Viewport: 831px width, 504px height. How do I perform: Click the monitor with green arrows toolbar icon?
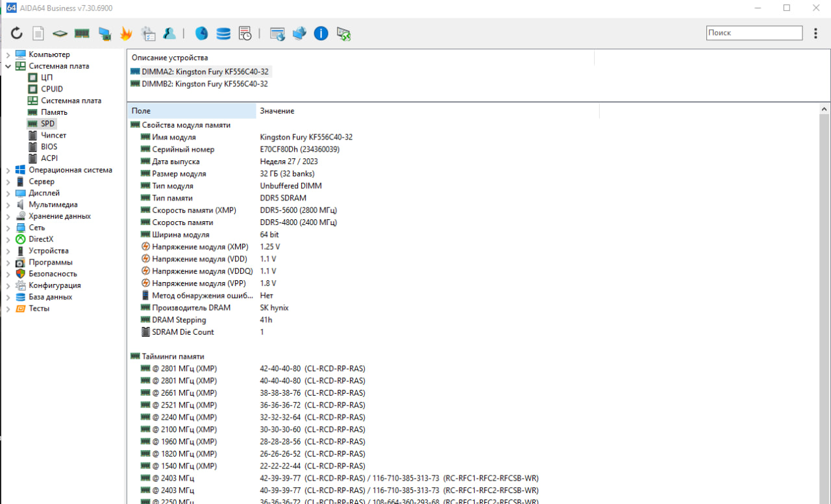pyautogui.click(x=344, y=33)
